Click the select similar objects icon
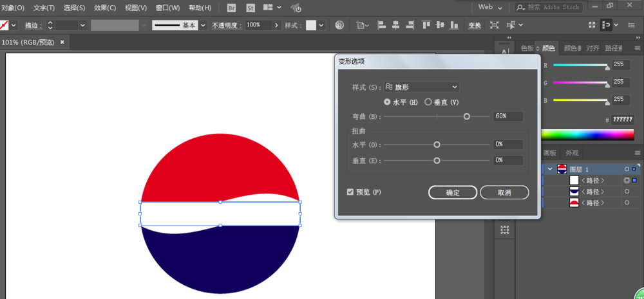The image size is (644, 299). (511, 25)
